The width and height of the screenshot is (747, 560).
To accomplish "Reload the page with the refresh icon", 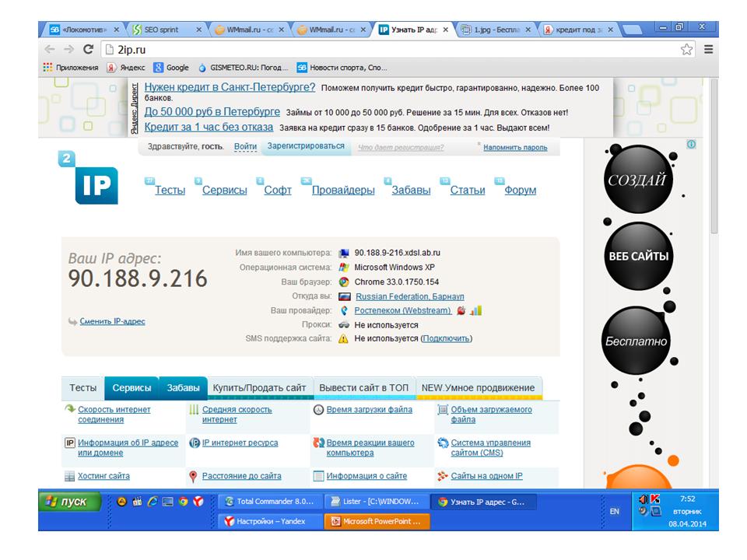I will click(88, 49).
